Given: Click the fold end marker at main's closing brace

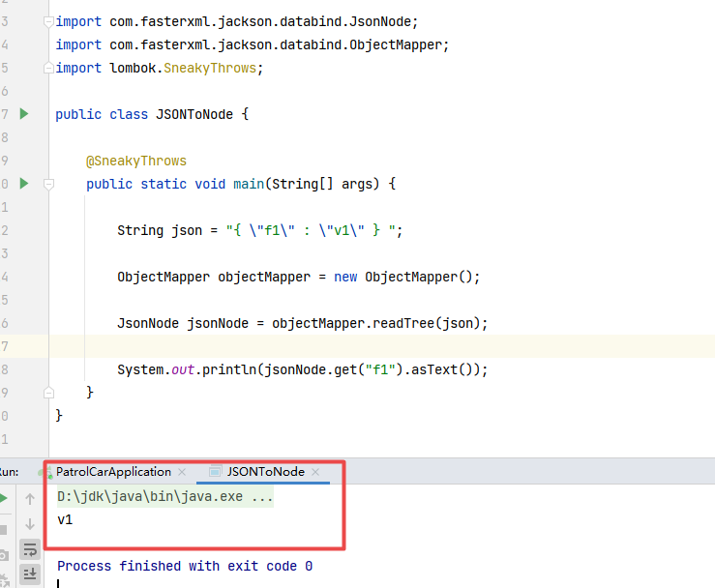Looking at the screenshot, I should coord(48,393).
